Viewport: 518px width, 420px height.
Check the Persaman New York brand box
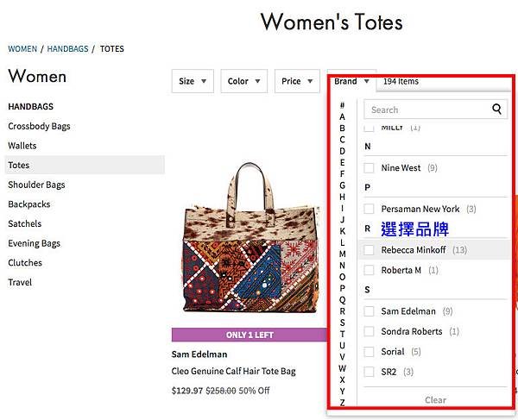click(369, 209)
